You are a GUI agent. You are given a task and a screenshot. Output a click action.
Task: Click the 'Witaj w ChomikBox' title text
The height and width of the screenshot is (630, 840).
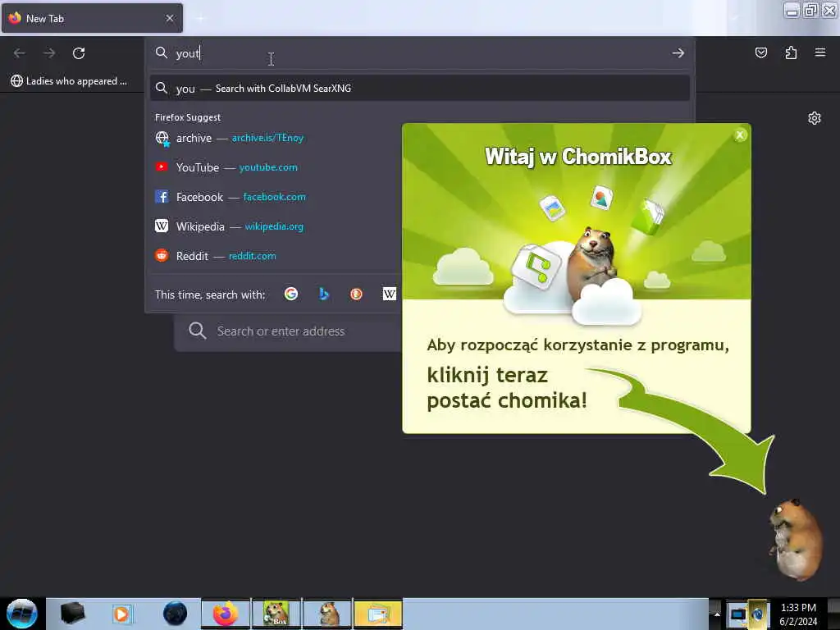point(578,157)
